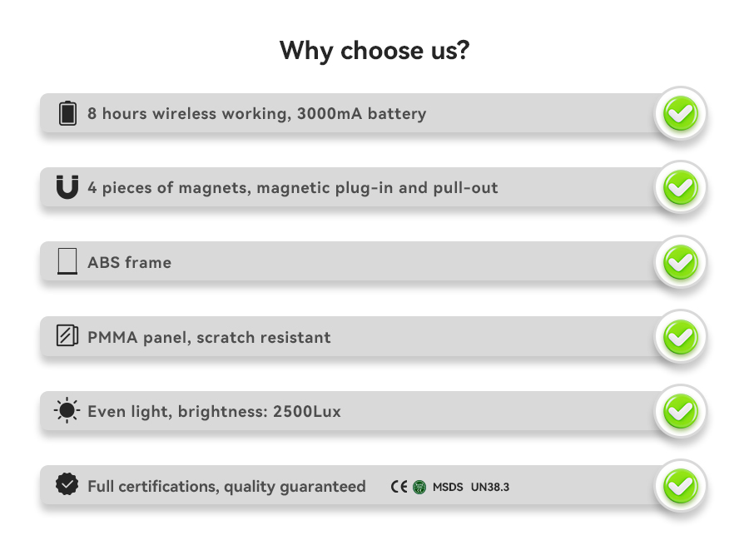Toggle the green check for PMMA panel
The image size is (749, 560).
[680, 337]
